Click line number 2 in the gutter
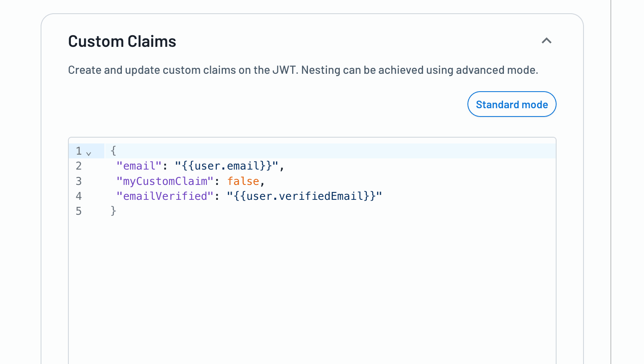 pyautogui.click(x=79, y=165)
